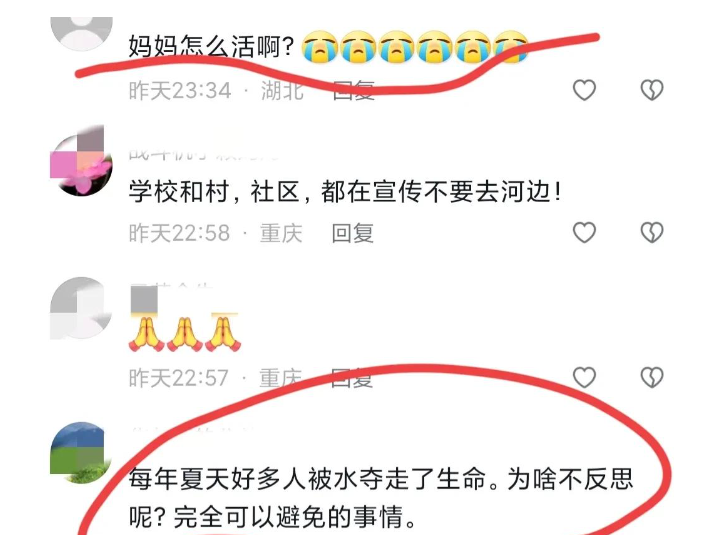Like the "妈妈怎么活啊" comment
This screenshot has height=535, width=721.
coord(584,90)
